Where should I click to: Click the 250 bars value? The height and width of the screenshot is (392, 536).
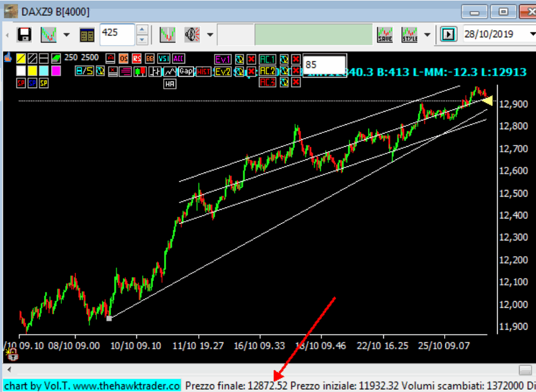[71, 57]
